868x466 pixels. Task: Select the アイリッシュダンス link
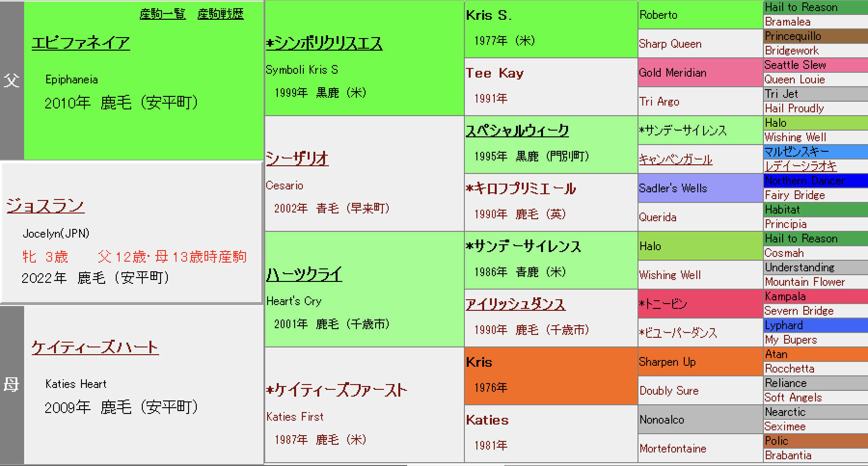point(515,304)
